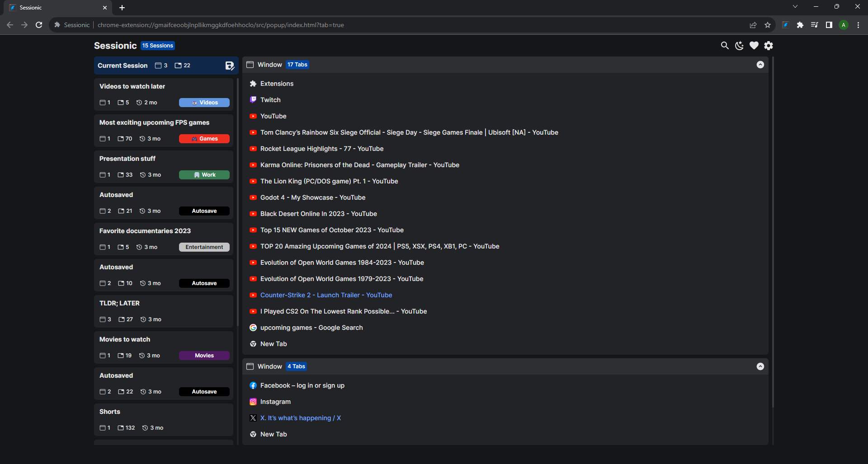The width and height of the screenshot is (868, 464).
Task: Open the Rainbow Six Siege video tab
Action: point(409,132)
